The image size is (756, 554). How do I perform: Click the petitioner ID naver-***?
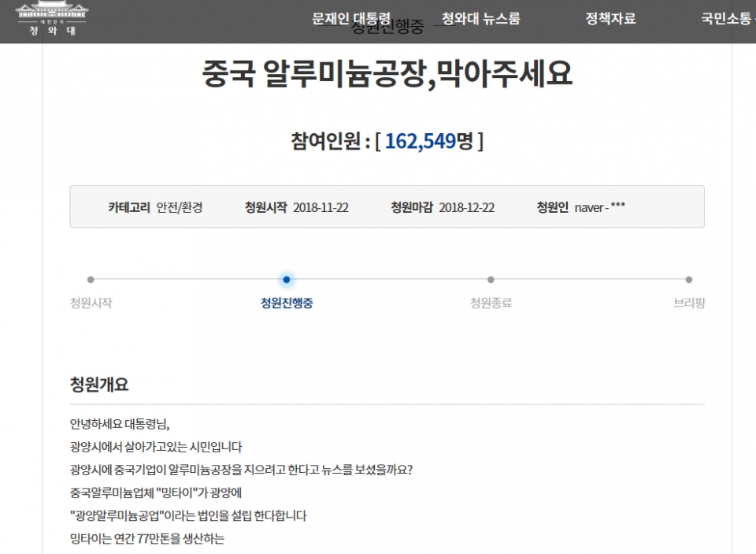(599, 207)
